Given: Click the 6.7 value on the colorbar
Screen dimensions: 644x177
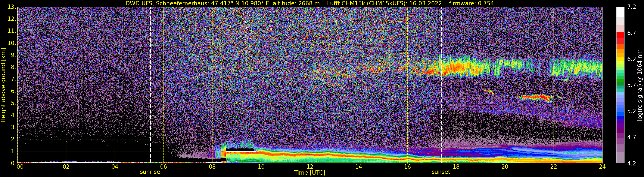Looking at the screenshot, I should coord(632,33).
